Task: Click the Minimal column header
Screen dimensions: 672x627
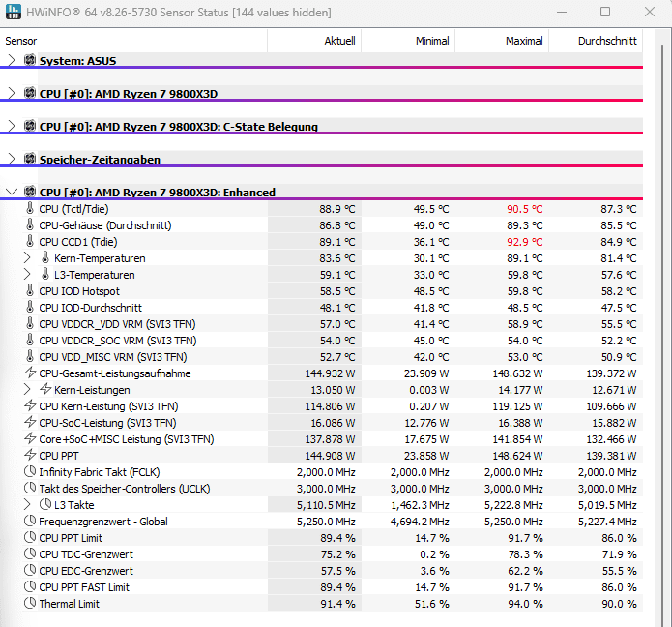Action: pos(408,41)
